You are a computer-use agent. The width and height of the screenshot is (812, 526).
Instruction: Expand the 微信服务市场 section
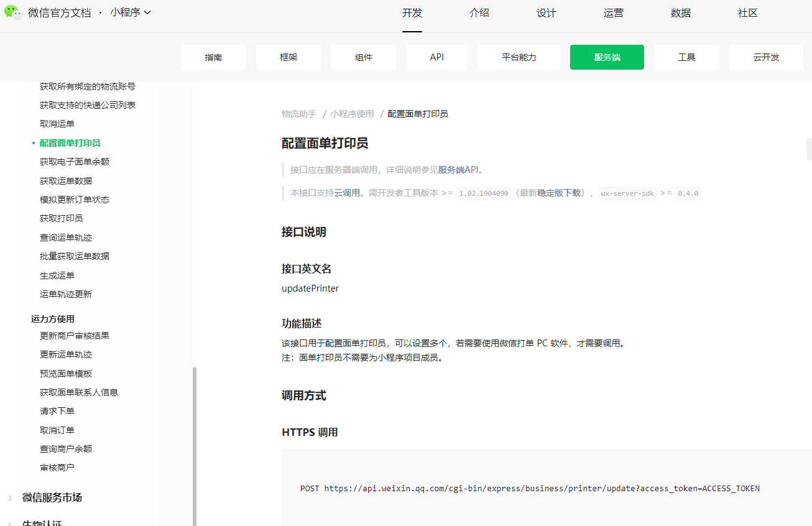coord(52,497)
